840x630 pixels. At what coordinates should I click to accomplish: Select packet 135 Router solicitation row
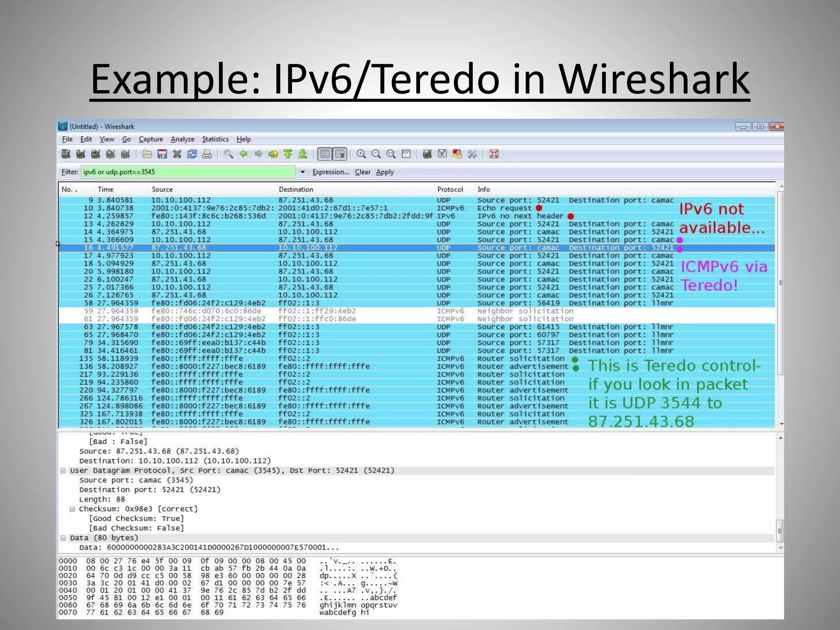pyautogui.click(x=416, y=359)
